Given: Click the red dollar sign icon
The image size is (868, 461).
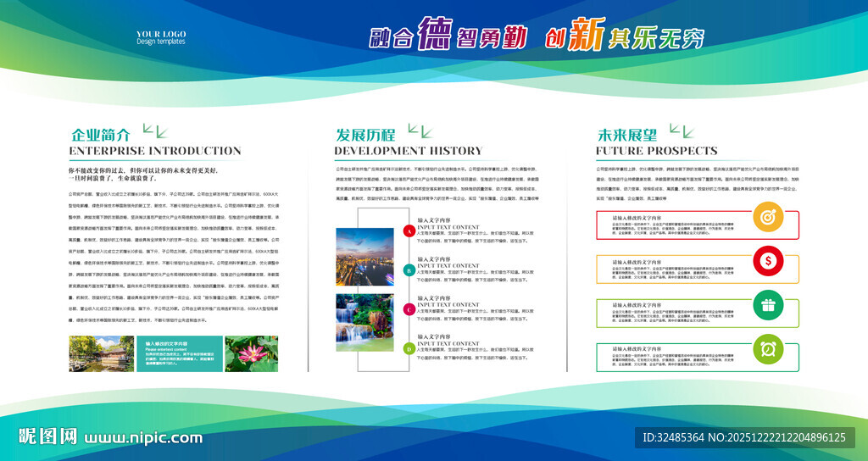Looking at the screenshot, I should tap(767, 261).
